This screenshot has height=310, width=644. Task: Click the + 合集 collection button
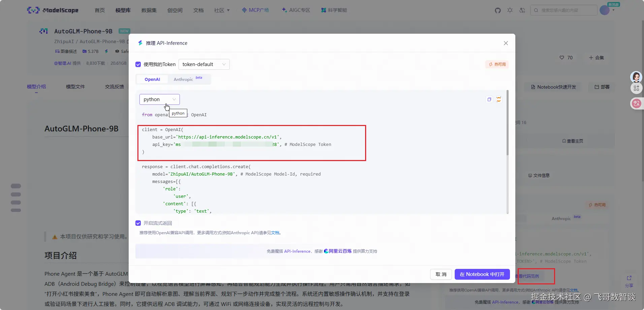pos(596,58)
